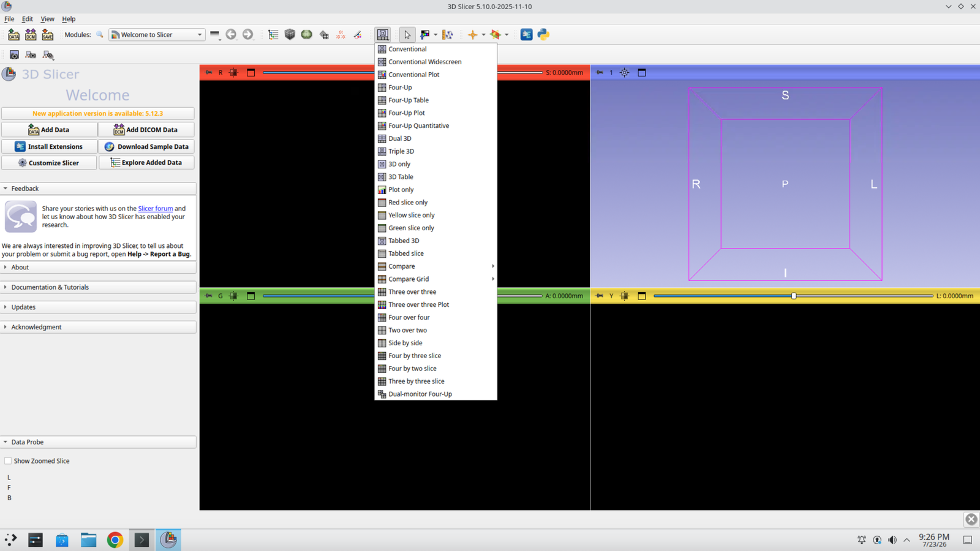This screenshot has width=980, height=551.
Task: Open the Markups toolbar icon
Action: (x=341, y=35)
